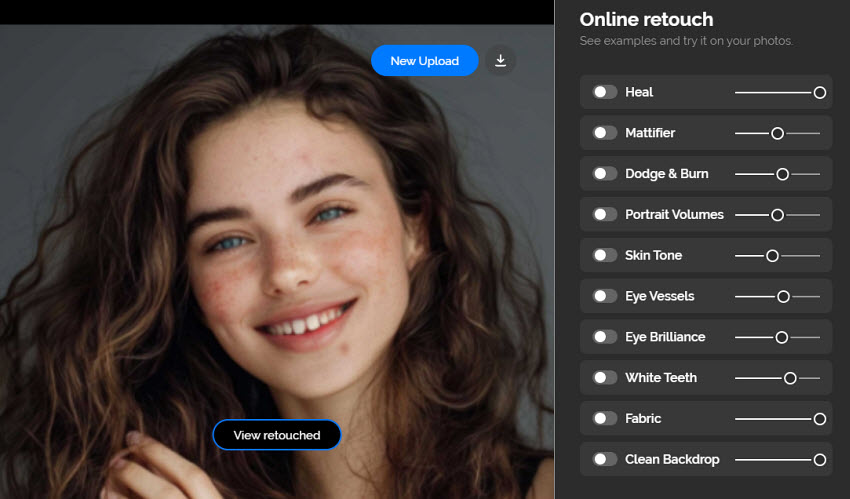Click the Eye Vessels slider handle
Screen dimensions: 850x499
pyautogui.click(x=783, y=296)
